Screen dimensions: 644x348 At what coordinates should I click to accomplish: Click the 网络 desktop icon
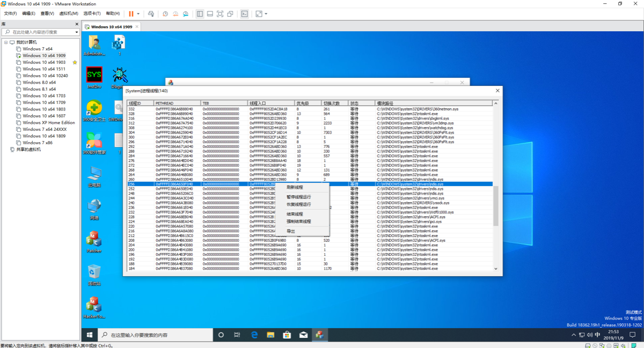pos(94,209)
